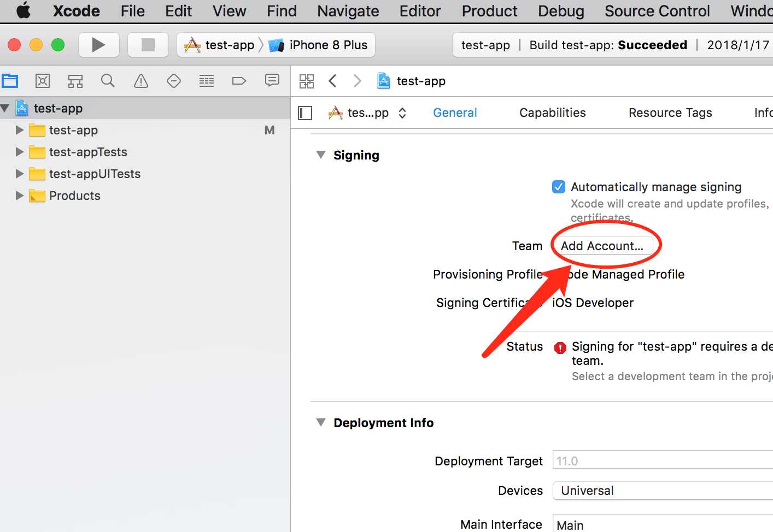Choose the iPhone 8 Plus destination

pyautogui.click(x=319, y=45)
